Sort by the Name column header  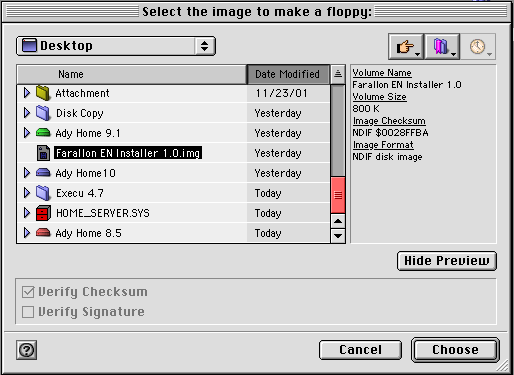click(132, 74)
